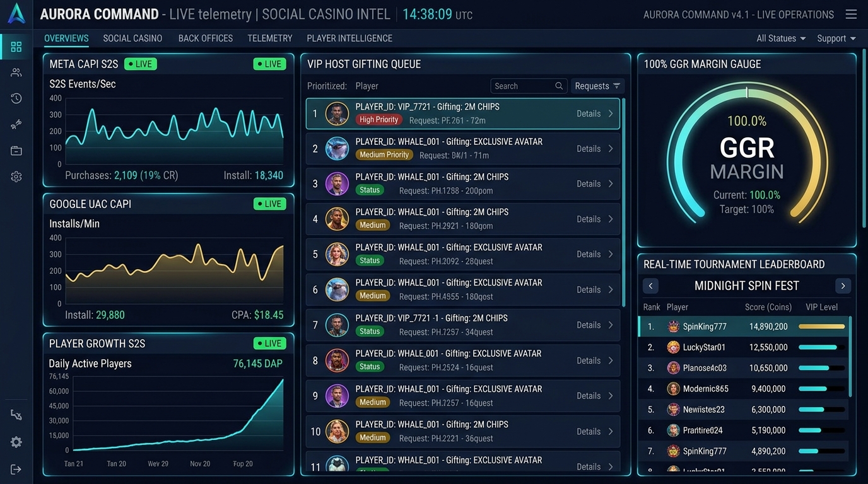Viewport: 868px width, 484px height.
Task: Open Details for queue row 7
Action: point(589,325)
